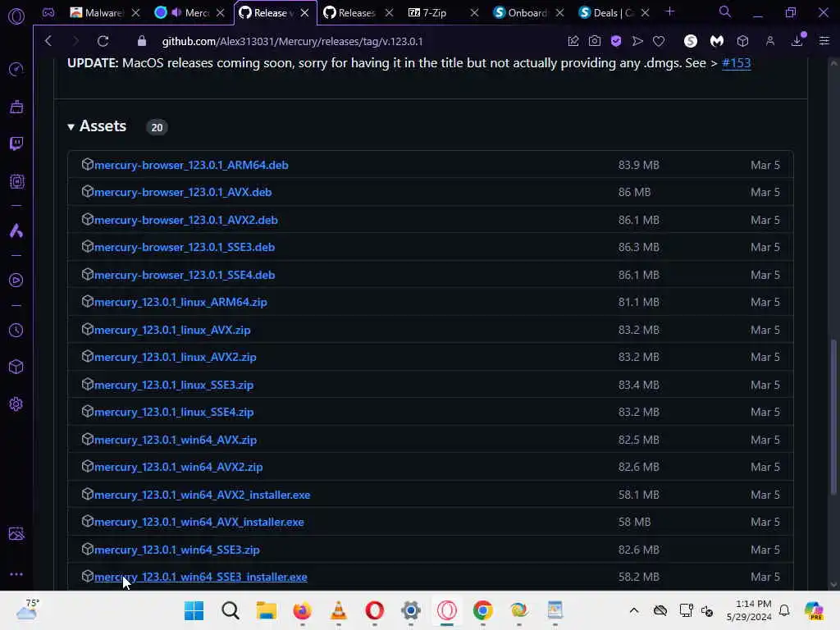
Task: Open the notifications bell in taskbar
Action: pos(784,610)
